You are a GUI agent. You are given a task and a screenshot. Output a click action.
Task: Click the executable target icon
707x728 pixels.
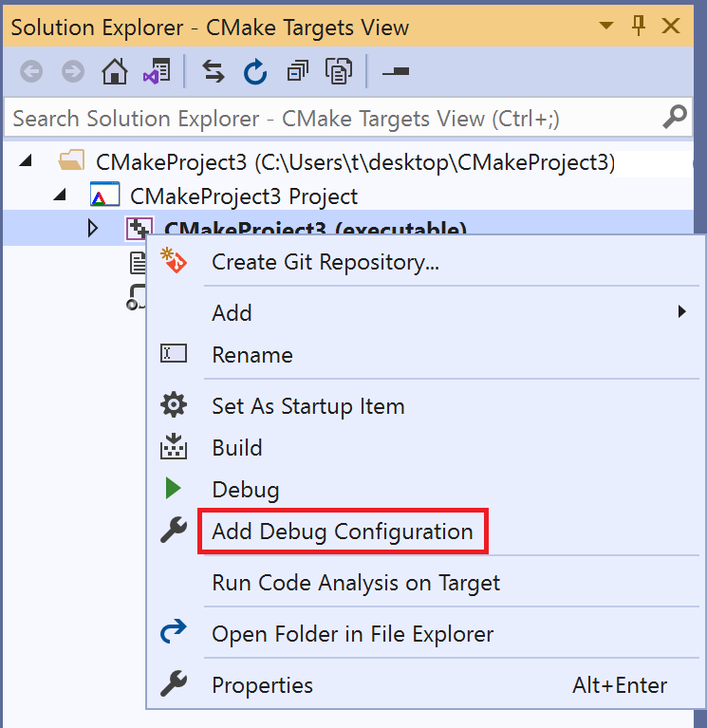point(139,228)
